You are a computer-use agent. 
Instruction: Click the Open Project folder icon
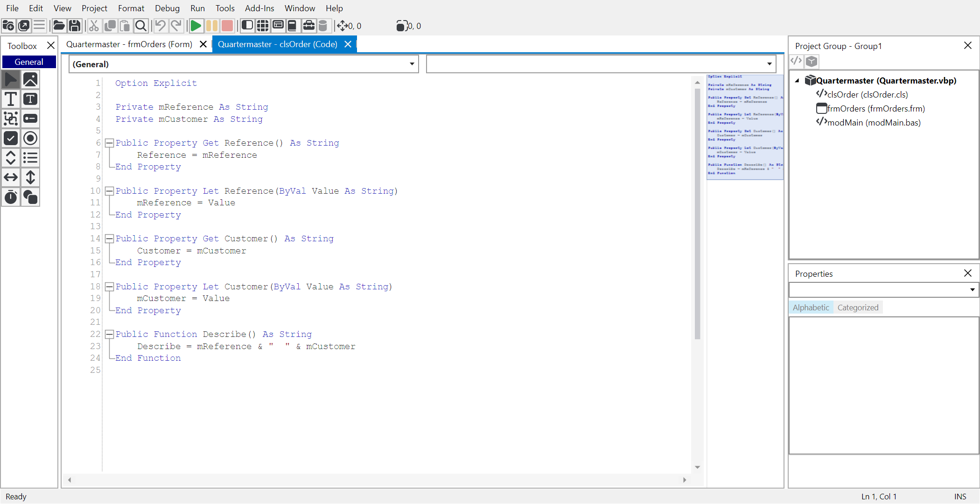pos(59,26)
